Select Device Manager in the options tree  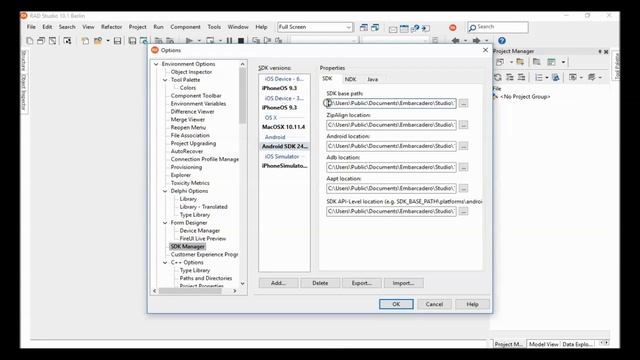click(200, 231)
